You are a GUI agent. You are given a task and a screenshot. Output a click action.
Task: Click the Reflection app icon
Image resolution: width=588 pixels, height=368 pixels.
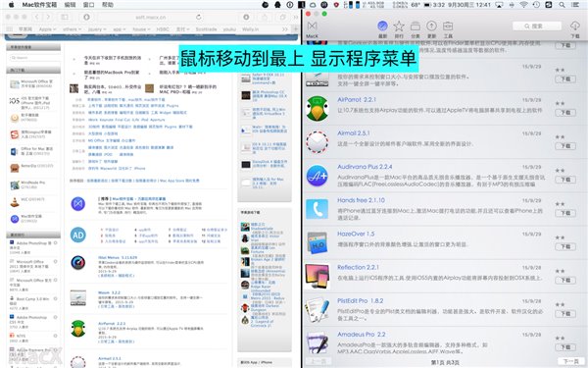318,276
